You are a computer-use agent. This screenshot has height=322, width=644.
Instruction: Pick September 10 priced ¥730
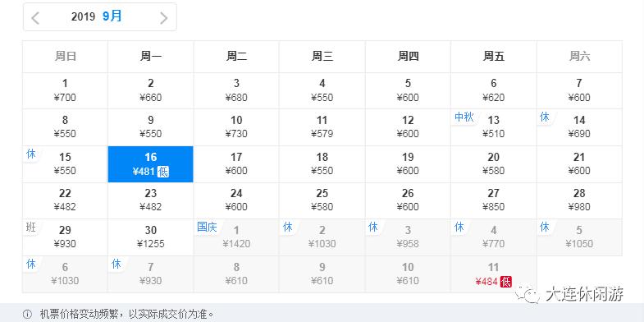[236, 127]
